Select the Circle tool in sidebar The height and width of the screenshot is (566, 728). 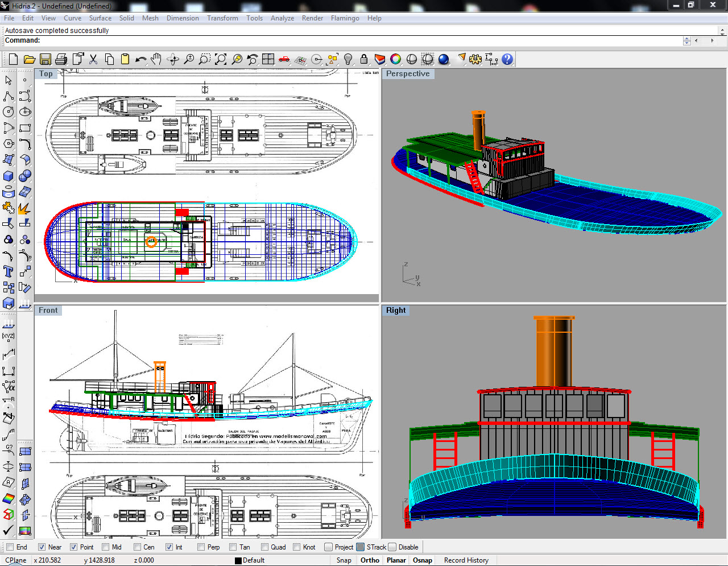point(9,112)
